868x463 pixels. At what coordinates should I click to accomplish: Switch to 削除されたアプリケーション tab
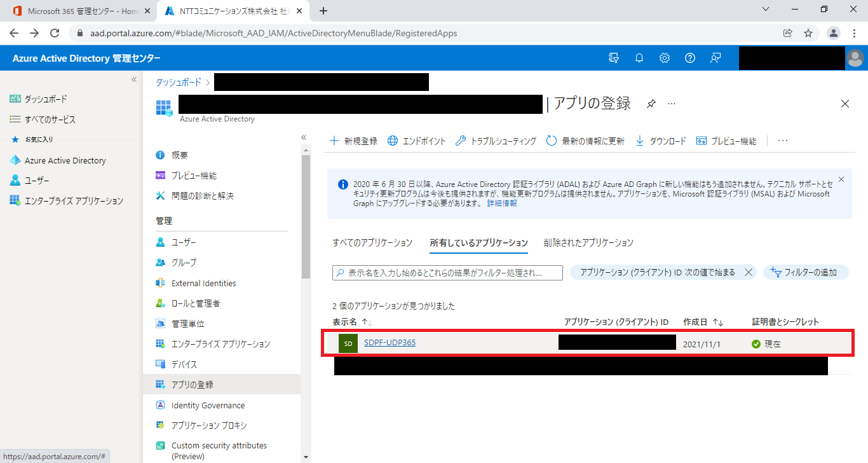[x=588, y=243]
